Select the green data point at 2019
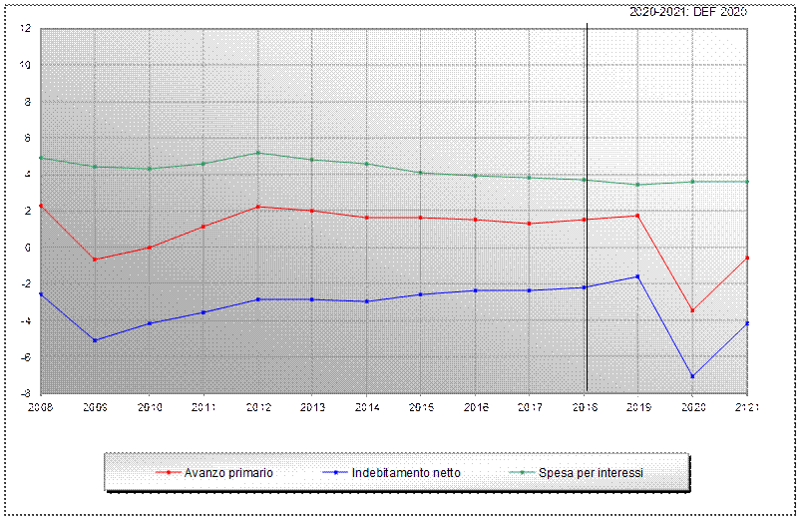812x522 pixels. tap(637, 185)
